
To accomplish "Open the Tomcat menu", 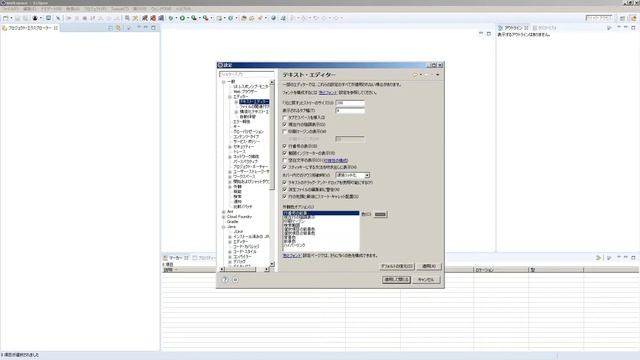I will (120, 9).
